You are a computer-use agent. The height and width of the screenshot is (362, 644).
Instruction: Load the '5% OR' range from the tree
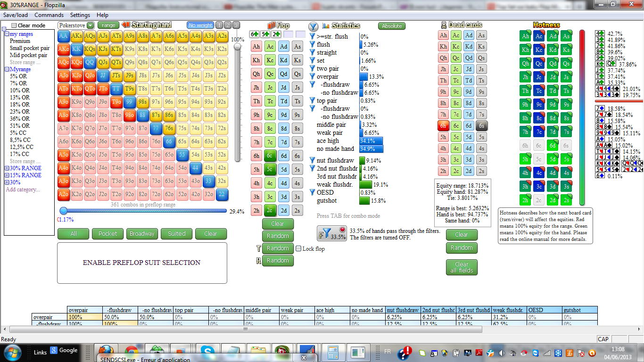(18, 76)
